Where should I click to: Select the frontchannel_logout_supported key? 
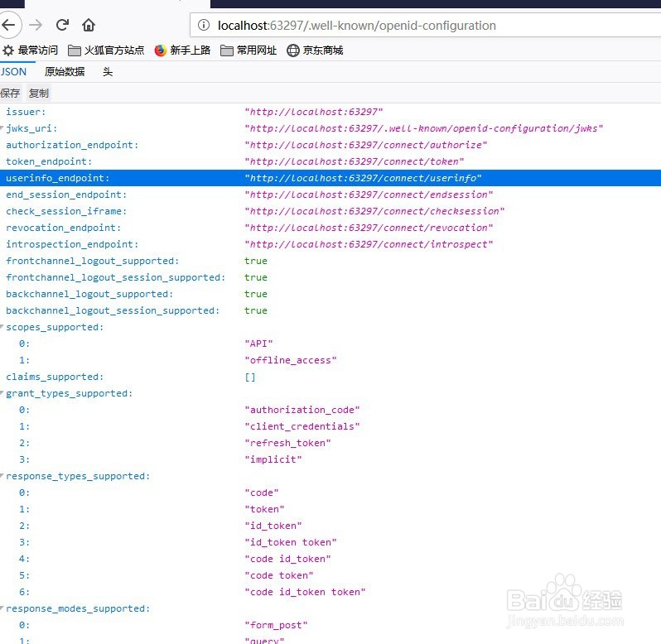[92, 261]
